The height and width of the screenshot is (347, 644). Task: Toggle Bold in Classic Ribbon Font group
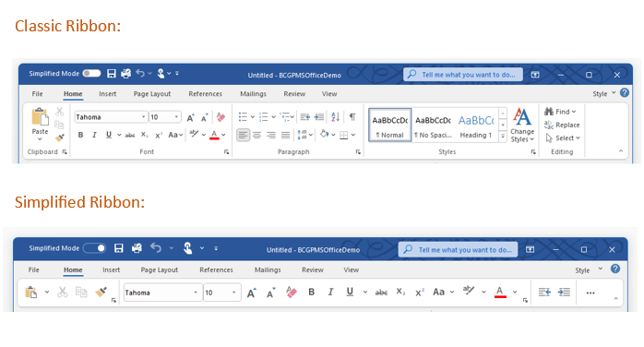click(80, 135)
